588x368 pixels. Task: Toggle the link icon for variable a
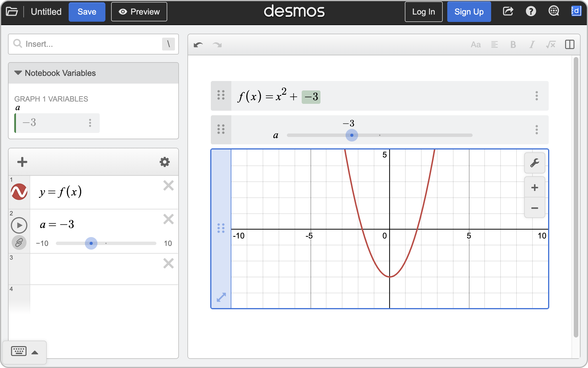tap(19, 243)
